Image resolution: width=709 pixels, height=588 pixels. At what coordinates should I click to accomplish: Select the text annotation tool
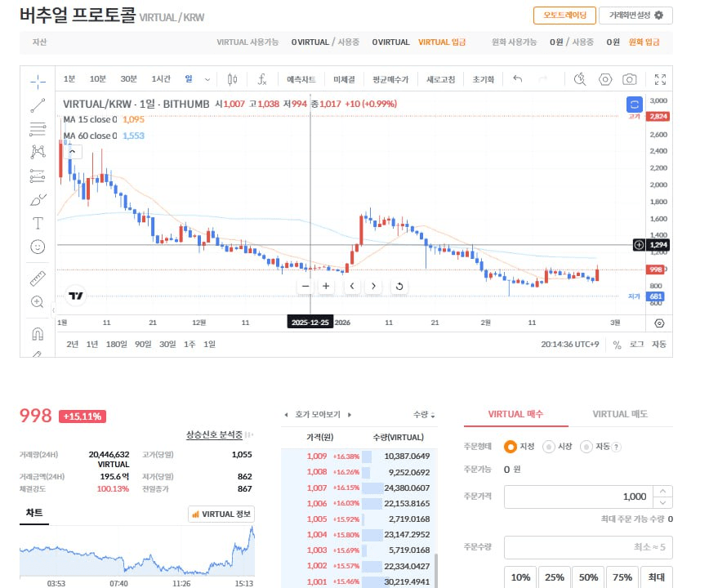(38, 222)
